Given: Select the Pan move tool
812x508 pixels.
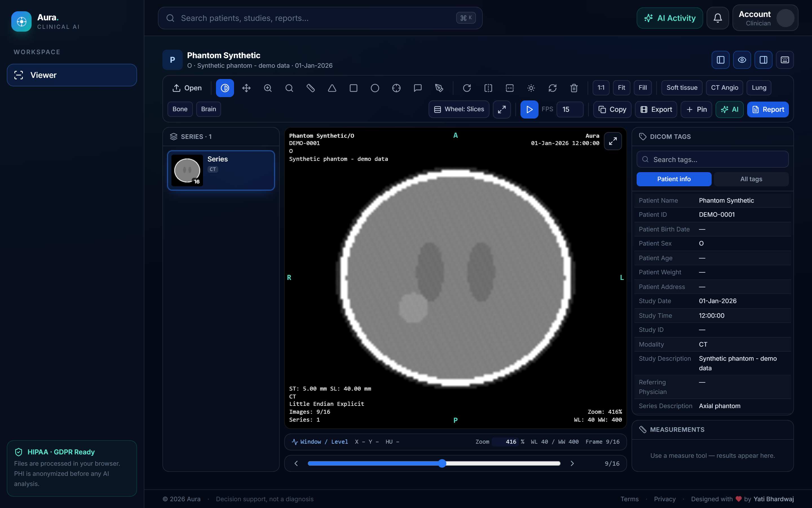Looking at the screenshot, I should (x=246, y=88).
